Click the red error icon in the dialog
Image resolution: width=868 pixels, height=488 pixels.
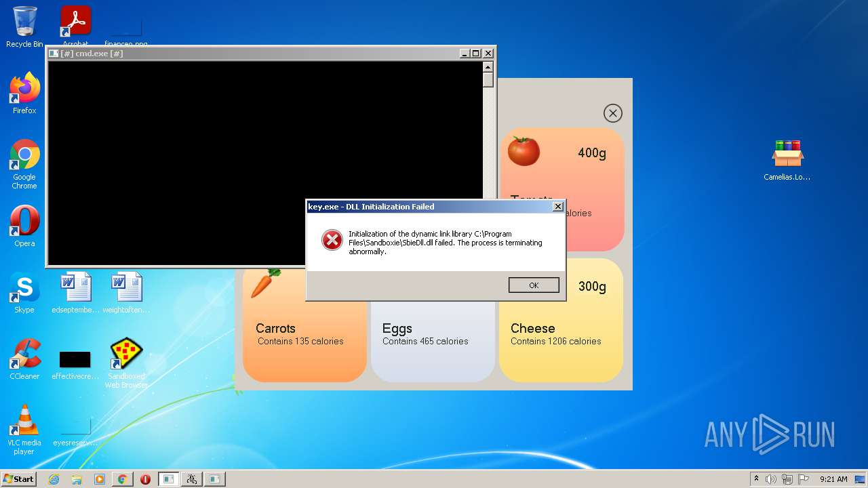coord(332,240)
